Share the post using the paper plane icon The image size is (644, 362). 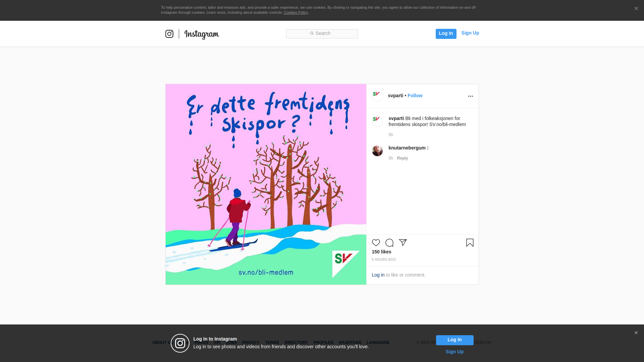coord(403,243)
